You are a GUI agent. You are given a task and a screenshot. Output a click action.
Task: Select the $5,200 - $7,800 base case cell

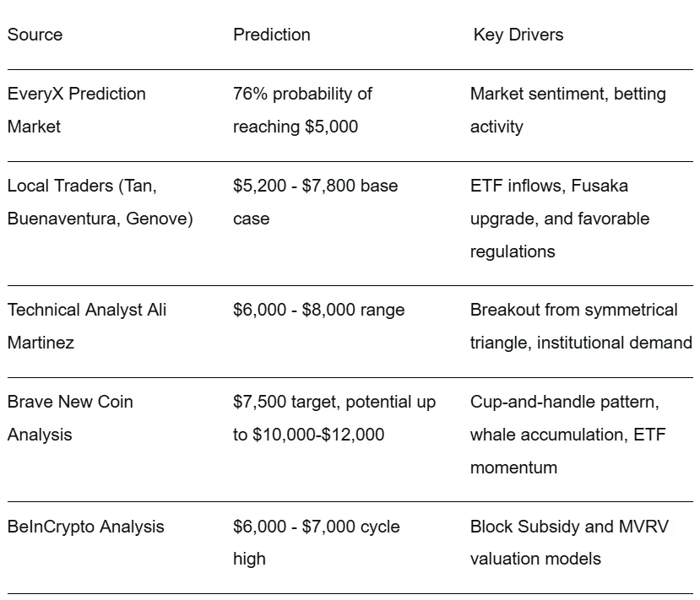[315, 202]
